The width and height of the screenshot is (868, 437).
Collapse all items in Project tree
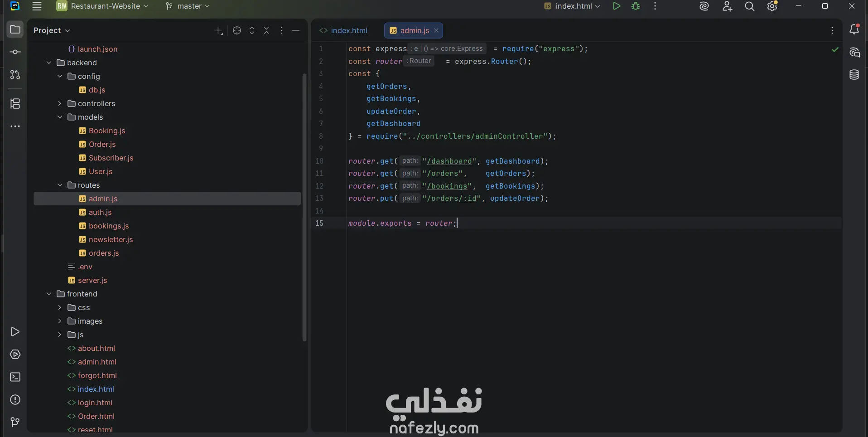tap(266, 30)
